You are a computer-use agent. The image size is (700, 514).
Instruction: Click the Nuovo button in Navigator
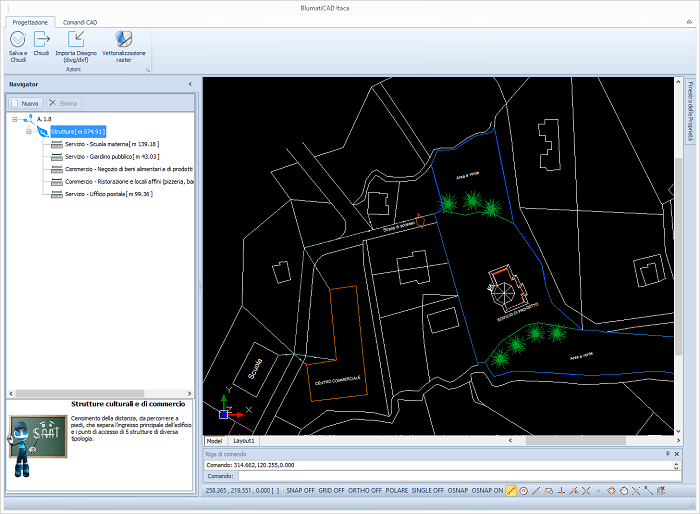pos(24,103)
